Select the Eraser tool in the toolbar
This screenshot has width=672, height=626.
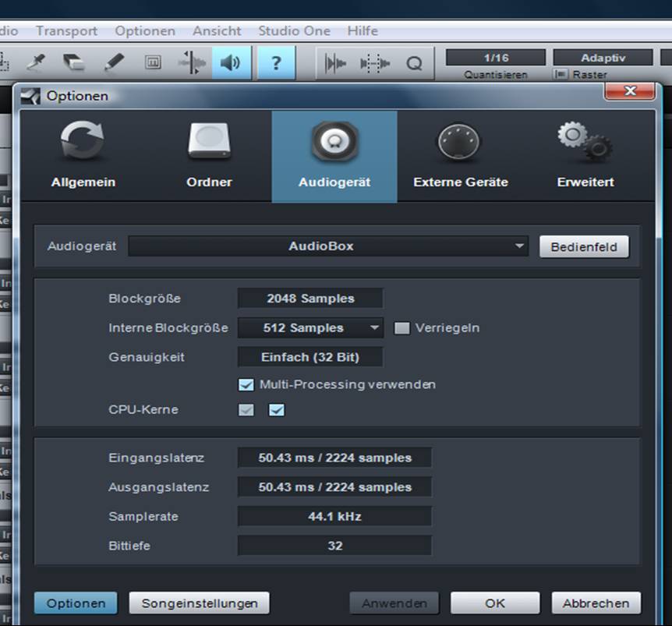[x=74, y=63]
